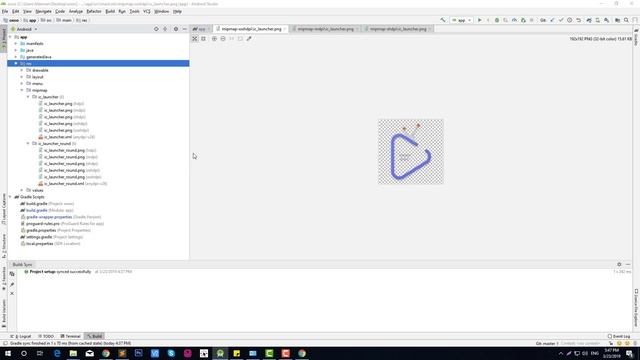Screen dimensions: 640x360
Task: Click the launcher icon image preview
Action: (x=411, y=152)
